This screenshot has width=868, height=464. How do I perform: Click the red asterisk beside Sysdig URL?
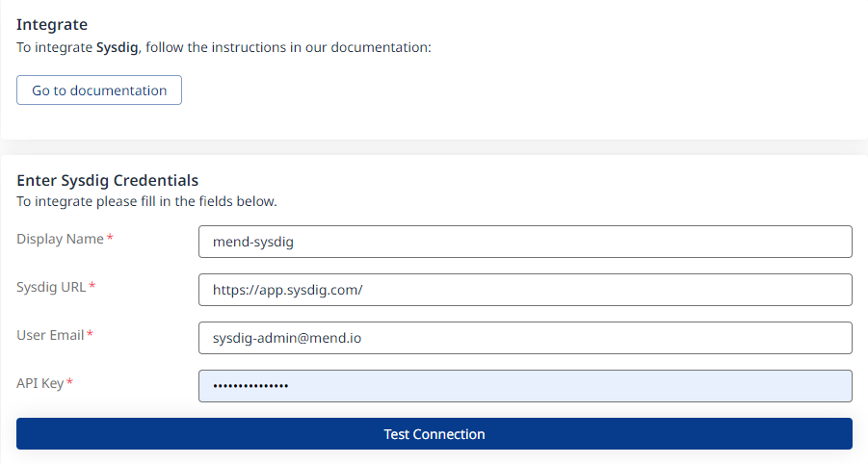click(x=92, y=287)
